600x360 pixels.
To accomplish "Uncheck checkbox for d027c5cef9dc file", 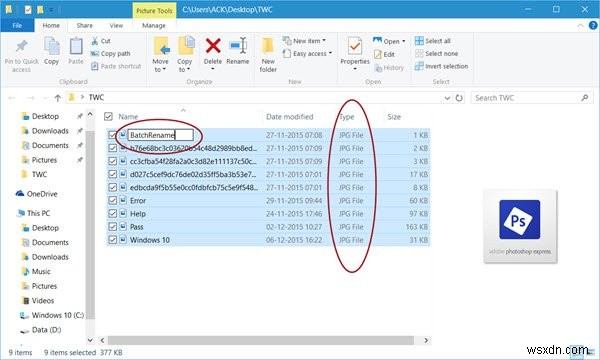I will pyautogui.click(x=112, y=174).
